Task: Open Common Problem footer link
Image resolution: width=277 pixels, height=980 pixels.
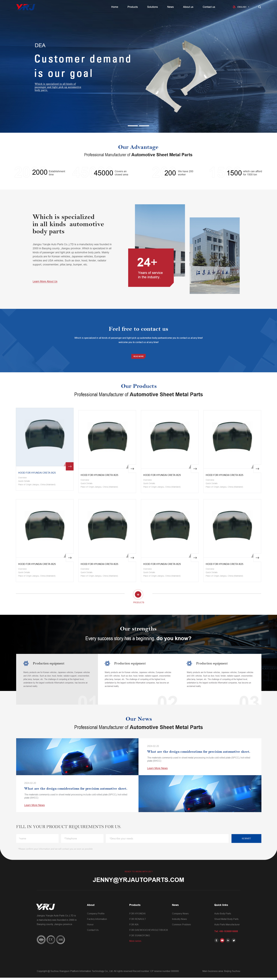Action: (x=181, y=924)
